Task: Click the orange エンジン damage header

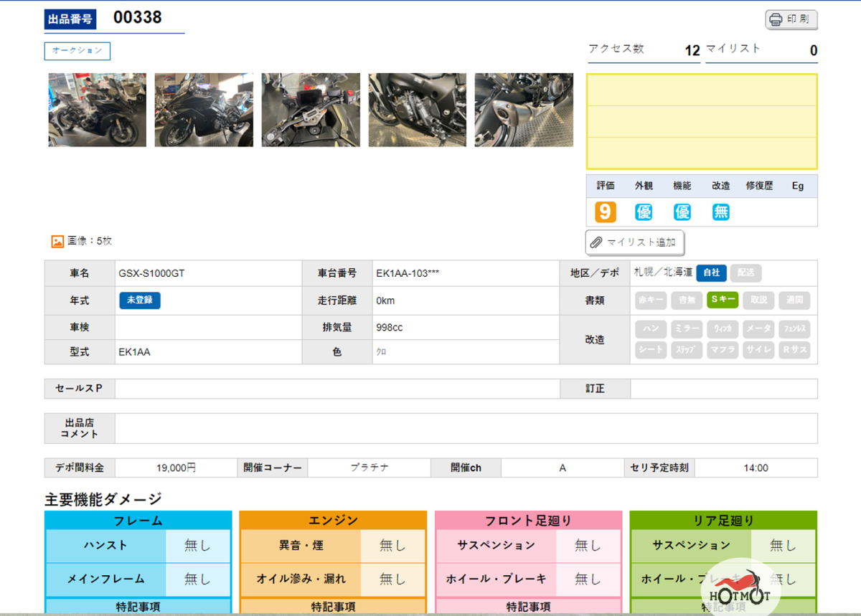Action: pyautogui.click(x=333, y=521)
